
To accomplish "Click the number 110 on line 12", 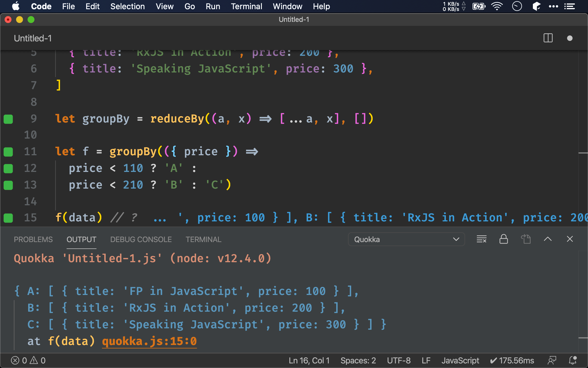I will pyautogui.click(x=133, y=168).
